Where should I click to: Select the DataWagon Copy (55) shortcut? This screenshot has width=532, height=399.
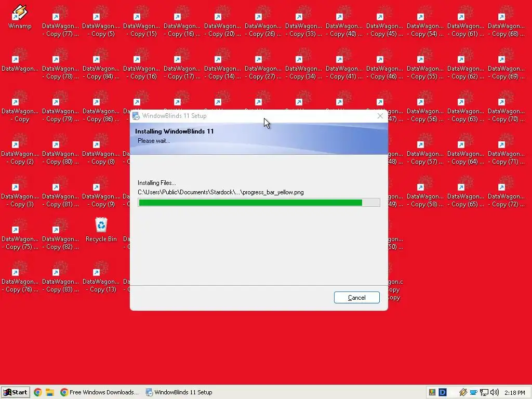coord(425,64)
